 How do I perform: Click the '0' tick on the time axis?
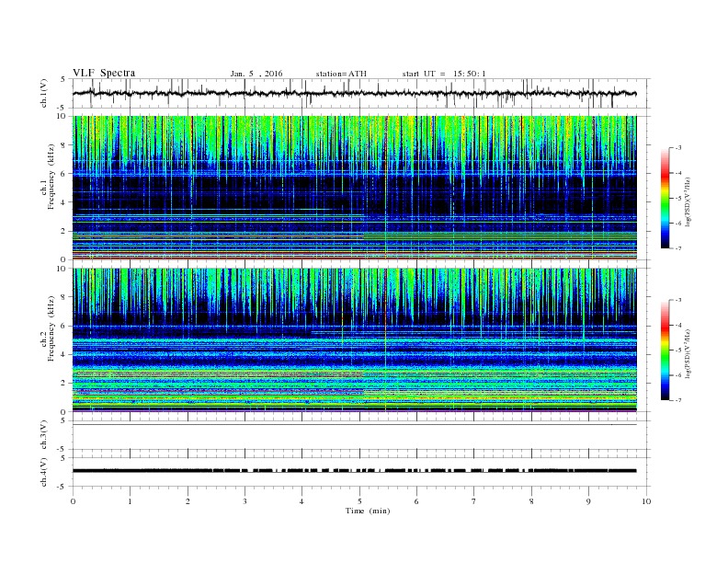pos(73,501)
